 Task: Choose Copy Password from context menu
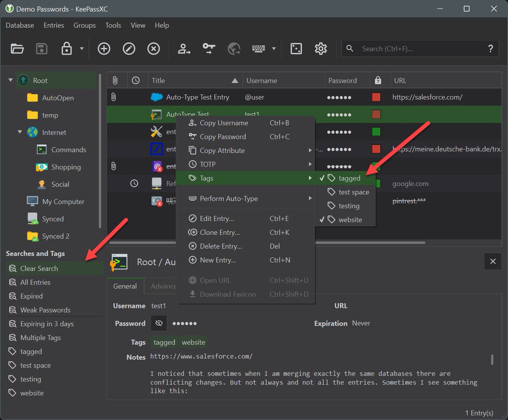[x=246, y=137]
